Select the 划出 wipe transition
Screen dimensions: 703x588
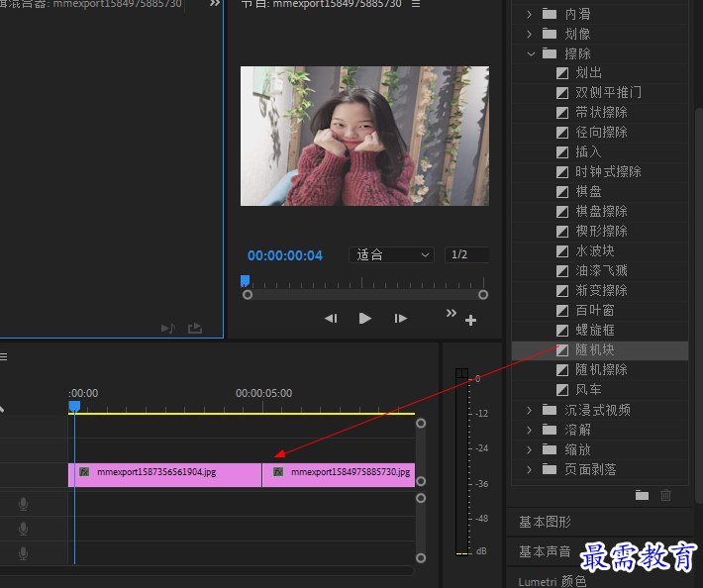588,72
